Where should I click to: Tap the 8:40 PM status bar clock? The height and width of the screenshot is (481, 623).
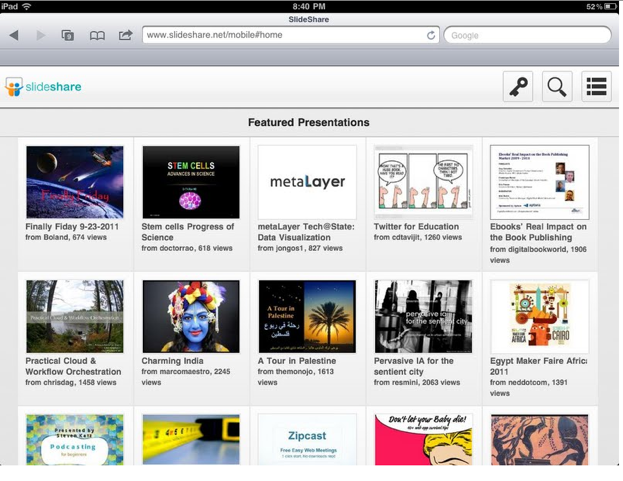309,6
